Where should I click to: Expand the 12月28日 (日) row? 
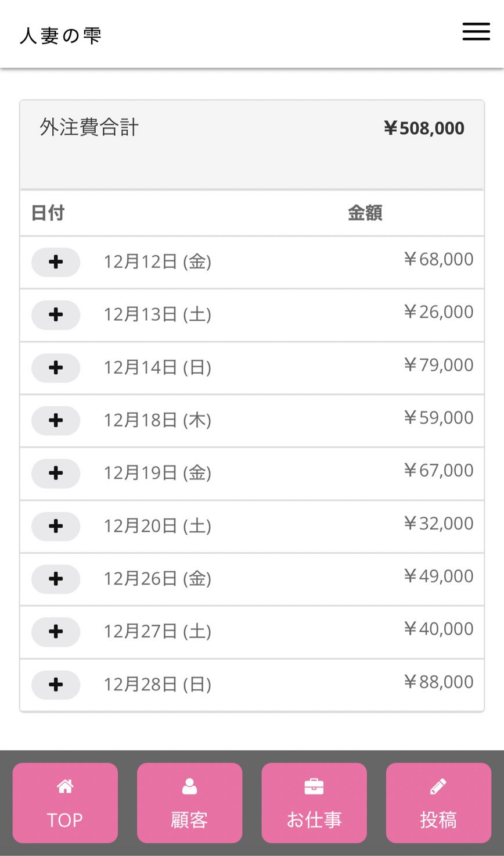point(56,685)
